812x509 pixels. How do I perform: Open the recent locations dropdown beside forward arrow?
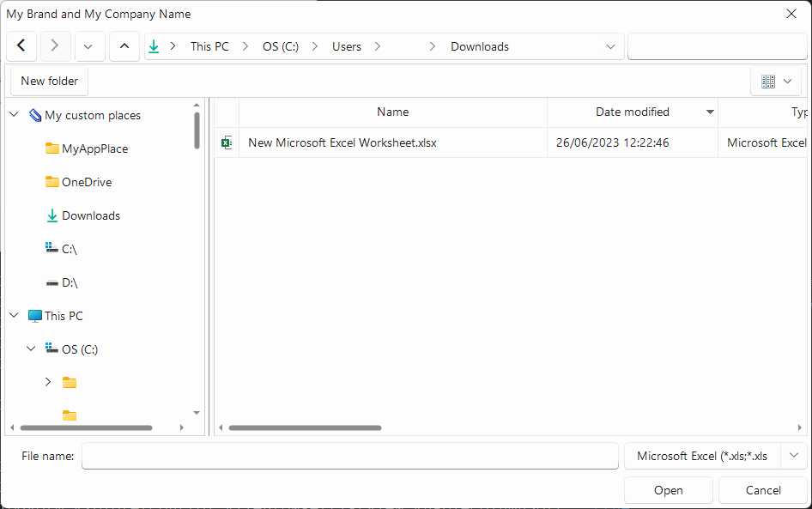tap(89, 46)
